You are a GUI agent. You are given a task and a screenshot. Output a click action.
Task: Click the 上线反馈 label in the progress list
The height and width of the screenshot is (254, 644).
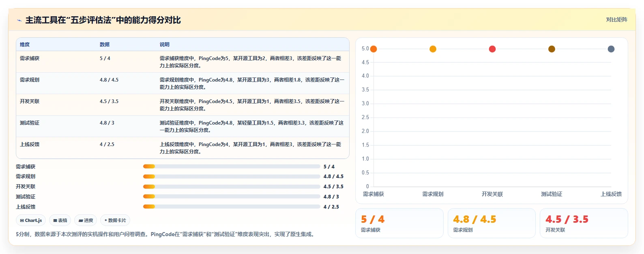[x=26, y=207]
